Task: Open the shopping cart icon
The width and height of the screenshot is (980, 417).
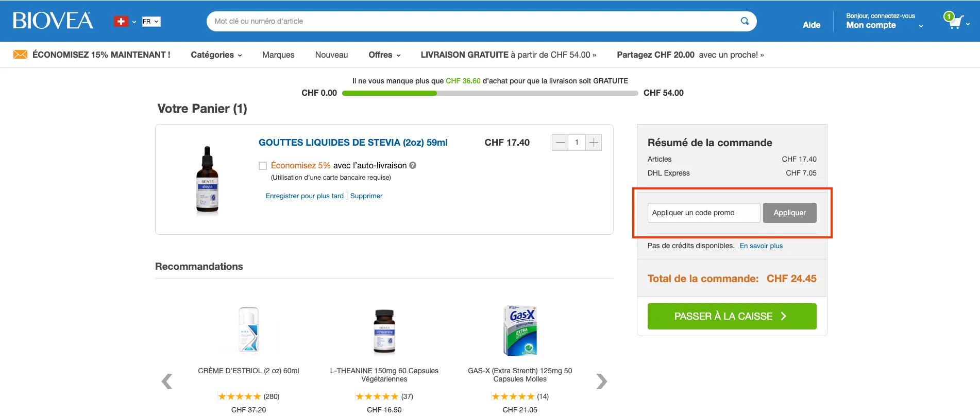Action: click(x=956, y=22)
